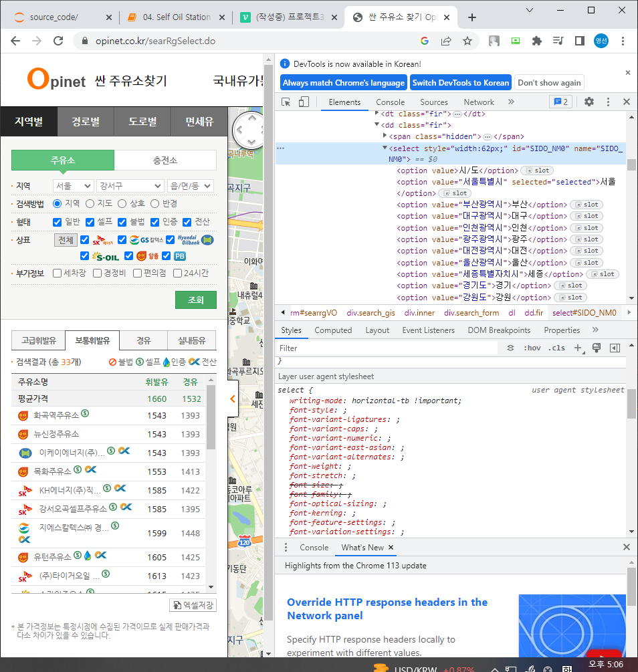Open a new browser tab
This screenshot has width=638, height=672.
[x=472, y=17]
